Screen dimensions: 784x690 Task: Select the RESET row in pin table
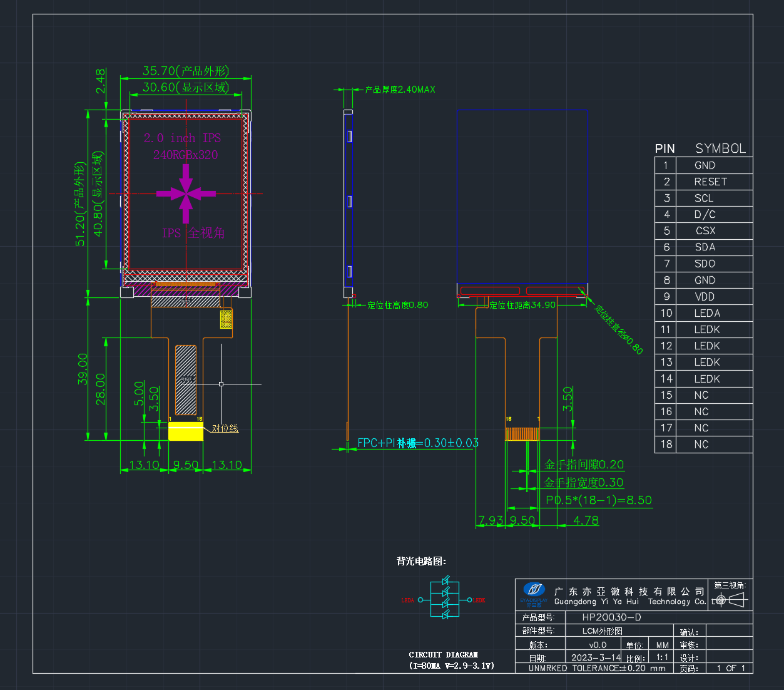703,182
